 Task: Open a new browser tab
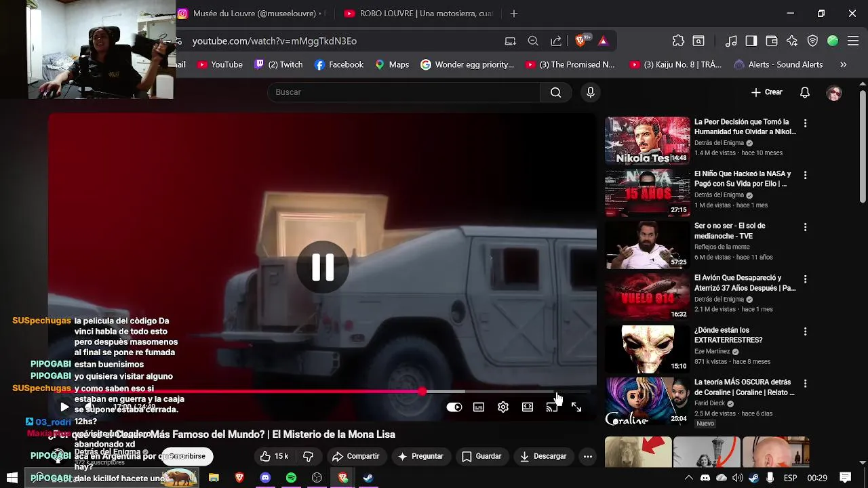[x=513, y=14]
